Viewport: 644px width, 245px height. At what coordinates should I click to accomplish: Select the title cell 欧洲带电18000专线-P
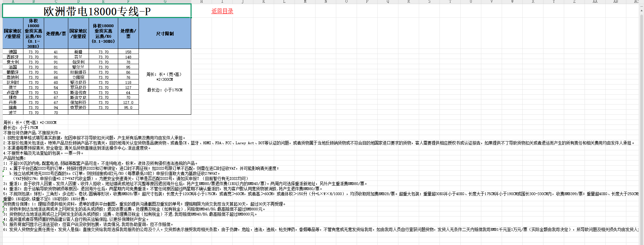(97, 11)
